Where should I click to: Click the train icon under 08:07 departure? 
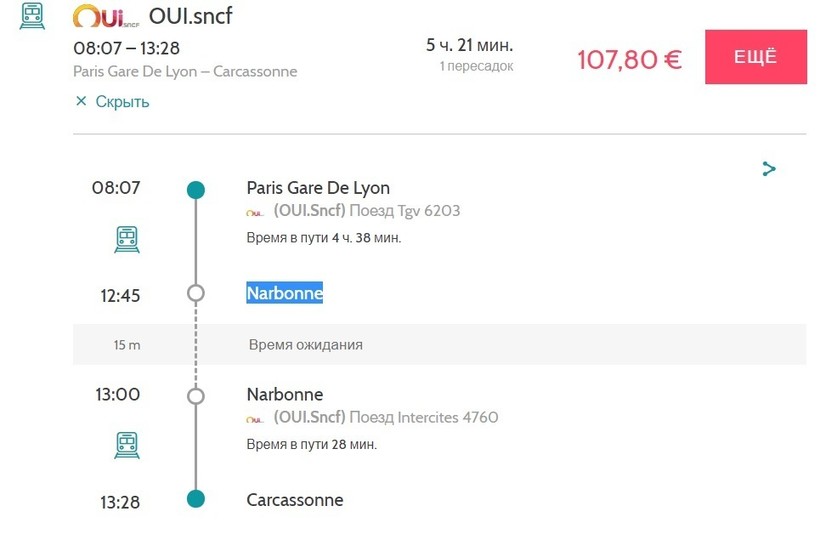(x=127, y=239)
